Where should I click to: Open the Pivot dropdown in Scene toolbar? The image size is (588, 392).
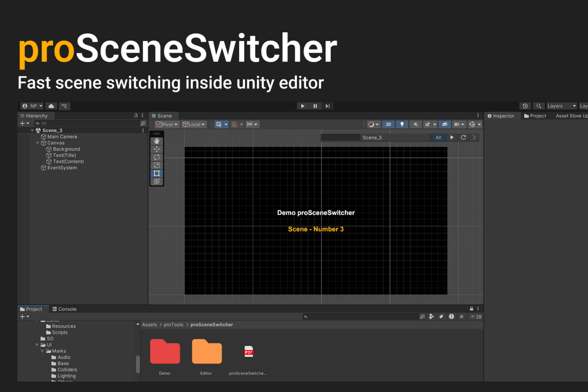166,124
